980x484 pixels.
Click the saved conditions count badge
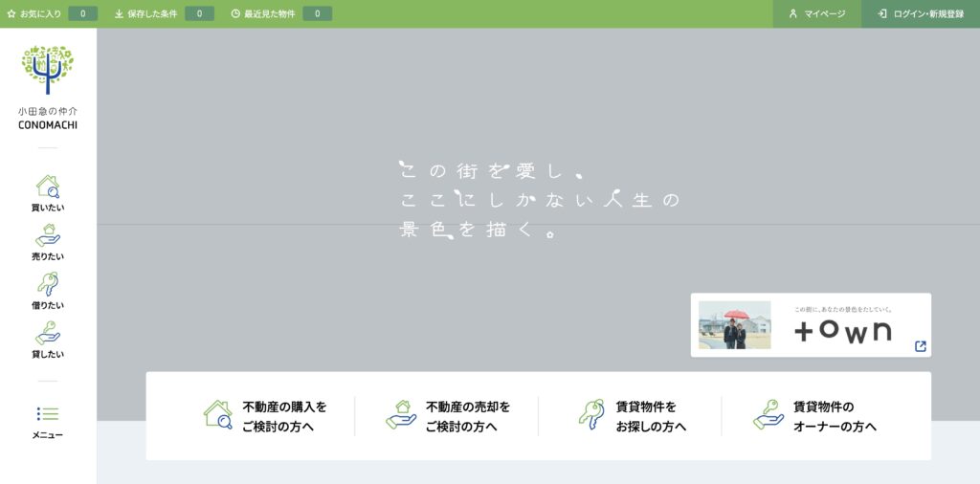[x=199, y=13]
